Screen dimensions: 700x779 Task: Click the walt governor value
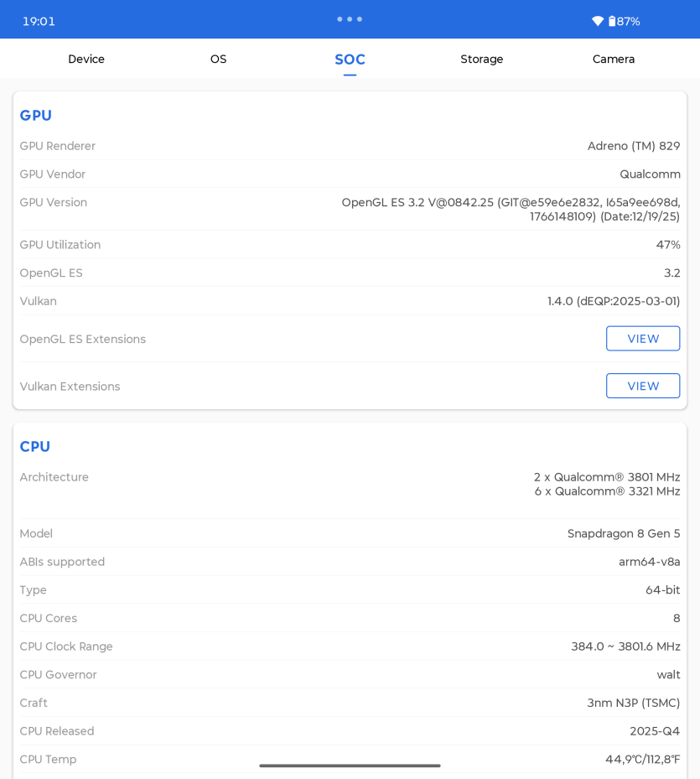tap(668, 675)
